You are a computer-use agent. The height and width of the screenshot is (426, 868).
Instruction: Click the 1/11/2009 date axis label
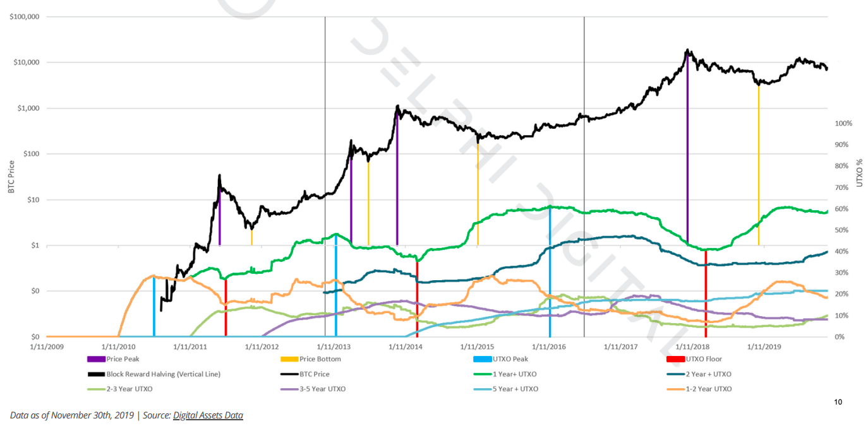47,346
